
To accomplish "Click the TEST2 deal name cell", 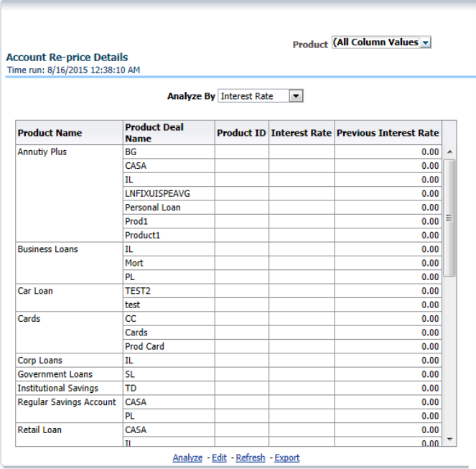I will pyautogui.click(x=169, y=291).
